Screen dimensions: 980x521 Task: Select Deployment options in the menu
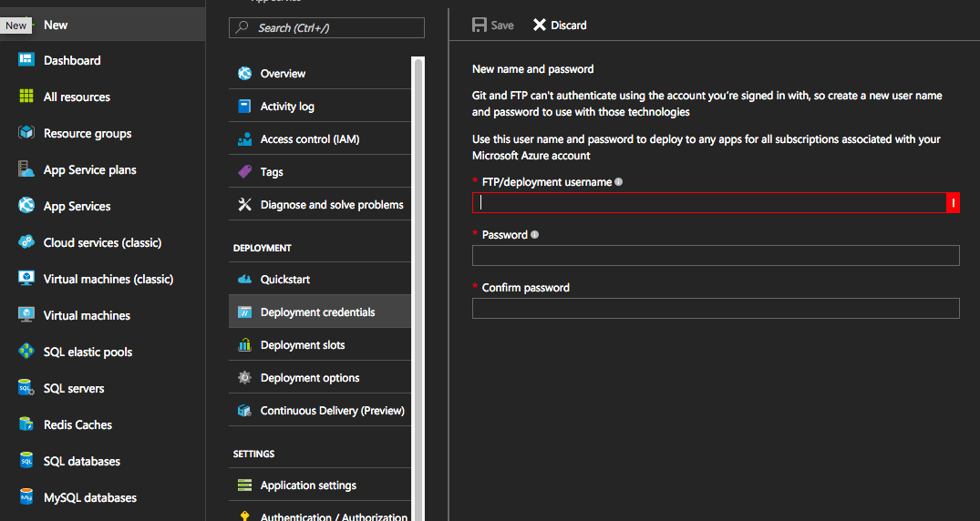pos(320,378)
